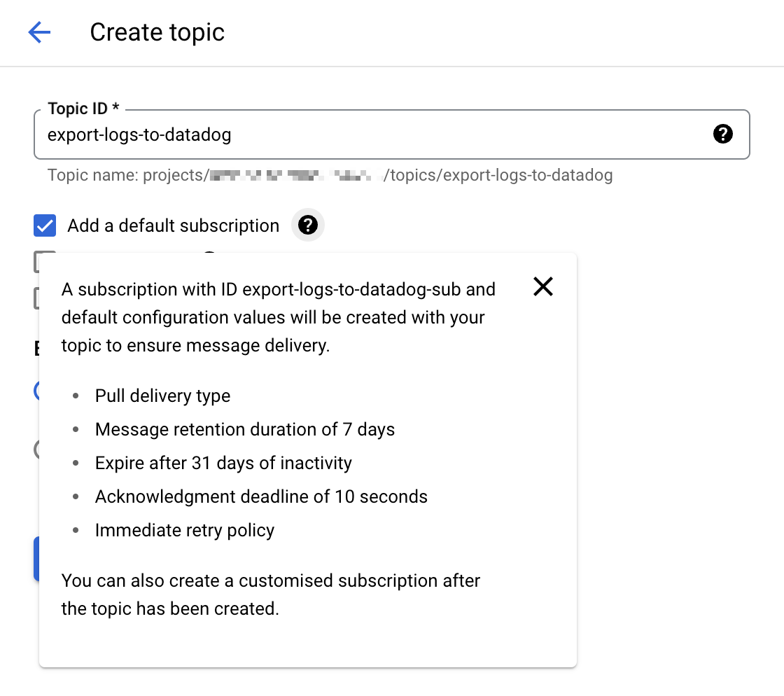Click the 'Create topic' page heading
This screenshot has width=784, height=696.
157,32
